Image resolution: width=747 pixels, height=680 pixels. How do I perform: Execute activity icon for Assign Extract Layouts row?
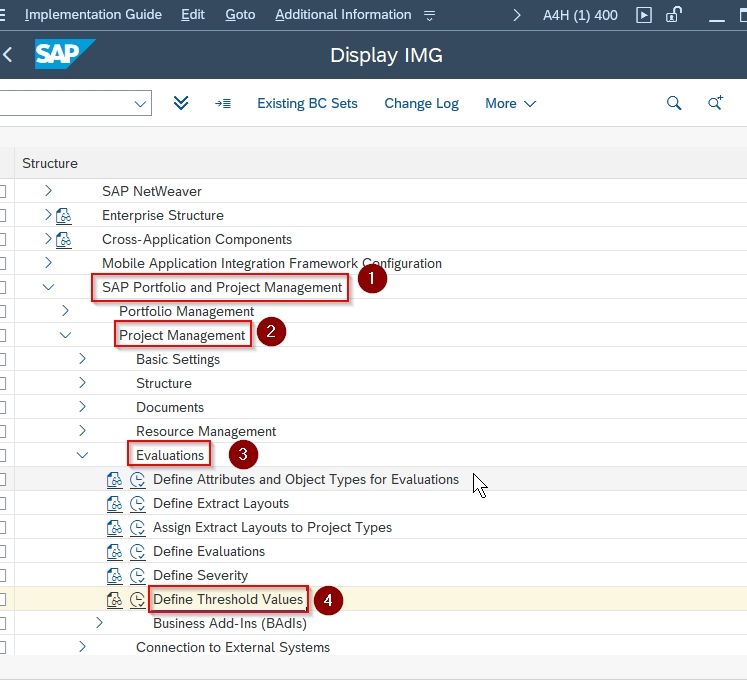[138, 528]
